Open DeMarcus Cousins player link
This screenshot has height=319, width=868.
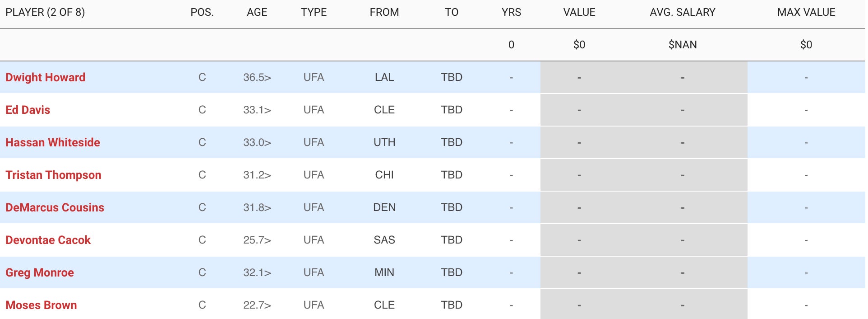(x=55, y=207)
